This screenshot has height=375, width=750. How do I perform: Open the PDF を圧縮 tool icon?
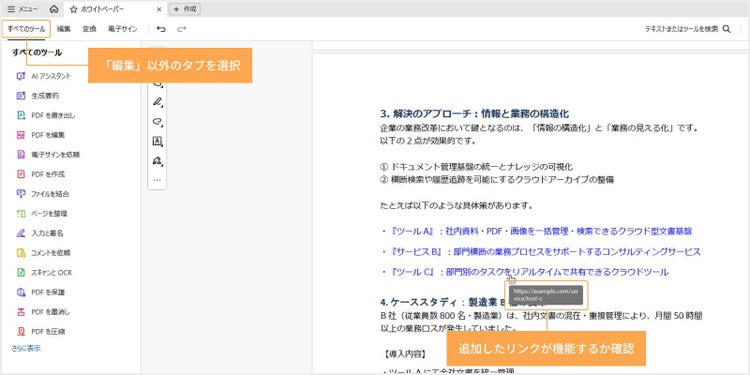[21, 331]
